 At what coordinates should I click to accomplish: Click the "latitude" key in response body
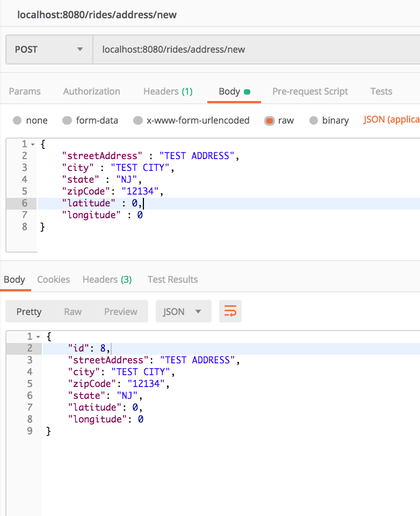pyautogui.click(x=95, y=407)
